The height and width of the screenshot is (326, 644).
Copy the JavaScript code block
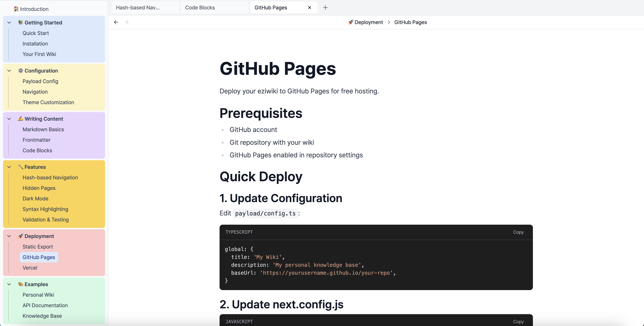[x=518, y=321]
